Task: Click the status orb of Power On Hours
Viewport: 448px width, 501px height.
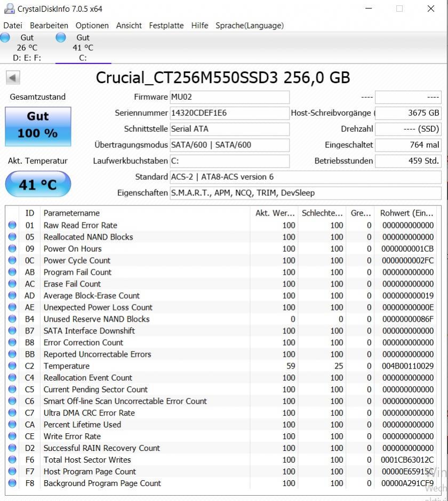Action: pos(12,249)
